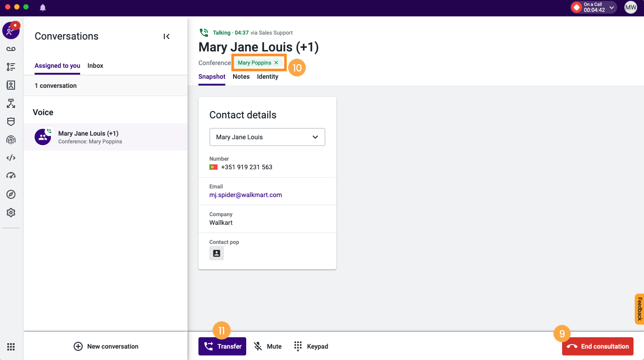
Task: Collapse the Conversations panel
Action: [x=167, y=36]
